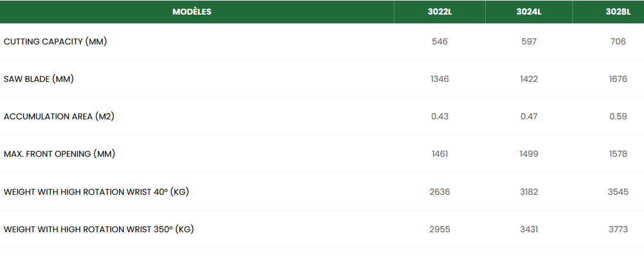Viewport: 644px width, 258px height.
Task: Click the SAW BLADE (MM) row label
Action: click(x=39, y=79)
